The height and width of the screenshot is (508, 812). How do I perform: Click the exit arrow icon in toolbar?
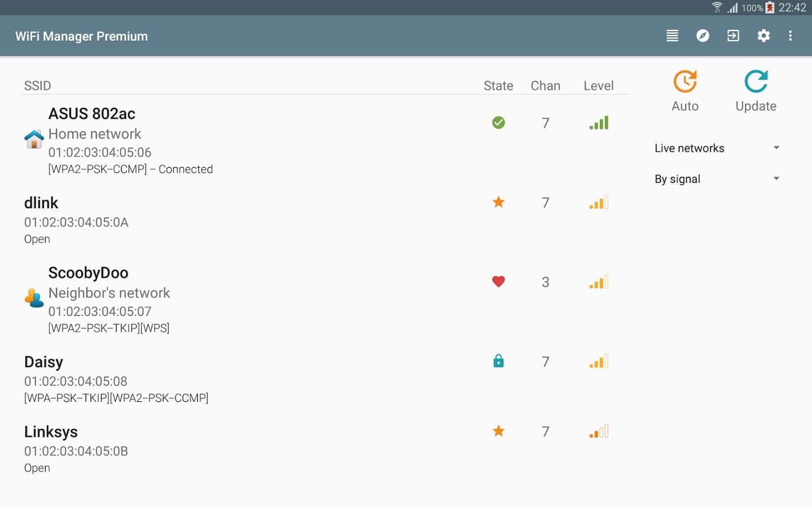(733, 36)
